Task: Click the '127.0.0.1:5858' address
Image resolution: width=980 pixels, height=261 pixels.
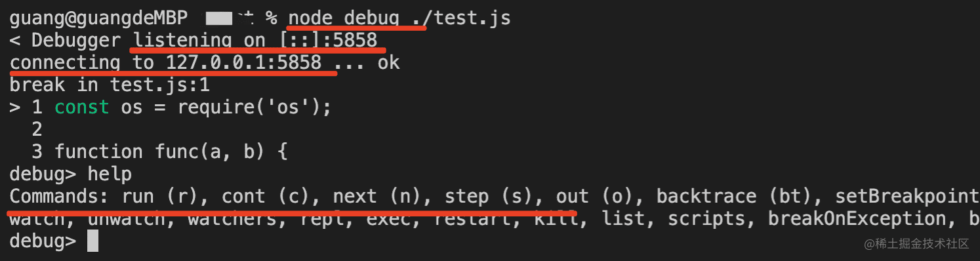Action: coord(243,63)
